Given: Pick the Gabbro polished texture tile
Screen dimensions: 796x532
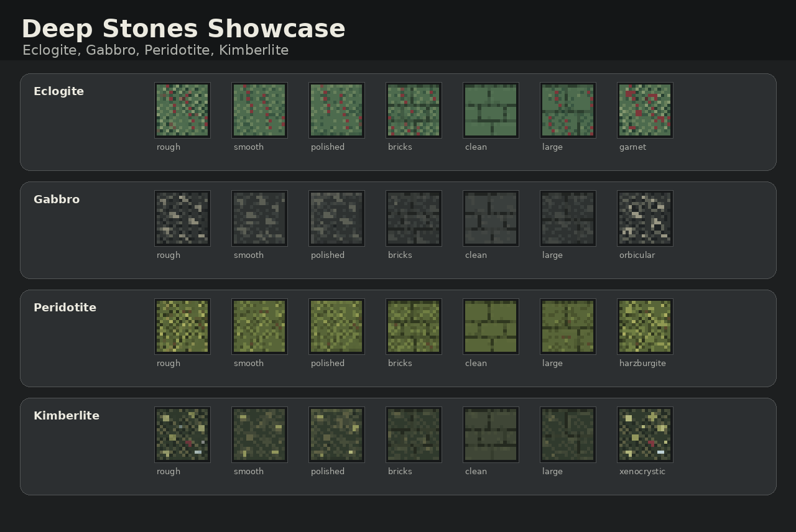Looking at the screenshot, I should coord(336,218).
